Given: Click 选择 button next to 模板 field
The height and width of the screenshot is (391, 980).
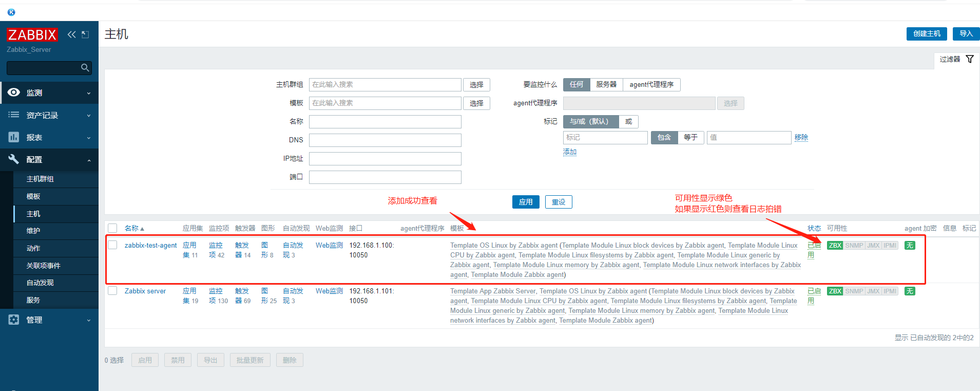Looking at the screenshot, I should tap(476, 103).
